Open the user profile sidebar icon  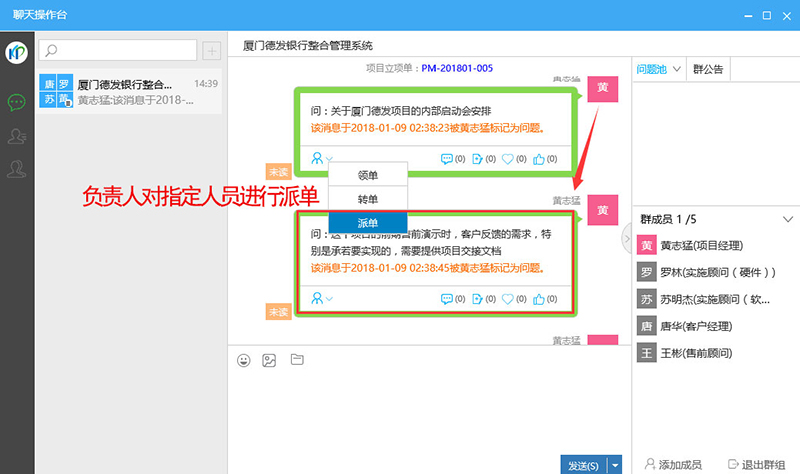[x=17, y=169]
